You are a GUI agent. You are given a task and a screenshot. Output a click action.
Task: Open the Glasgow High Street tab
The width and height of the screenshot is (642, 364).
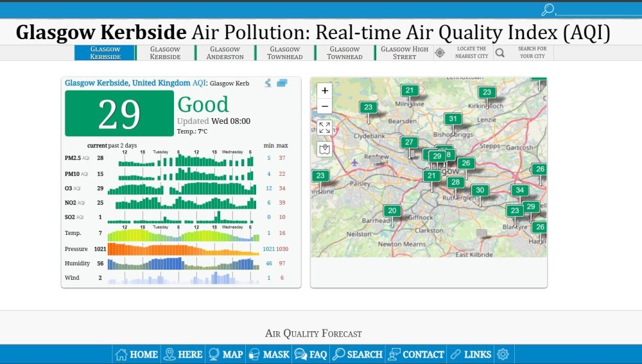404,53
